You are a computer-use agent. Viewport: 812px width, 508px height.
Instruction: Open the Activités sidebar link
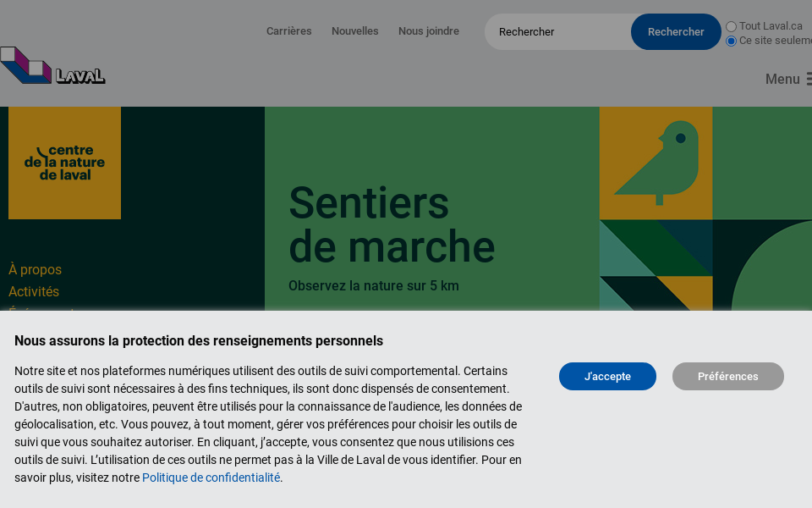[x=34, y=291]
